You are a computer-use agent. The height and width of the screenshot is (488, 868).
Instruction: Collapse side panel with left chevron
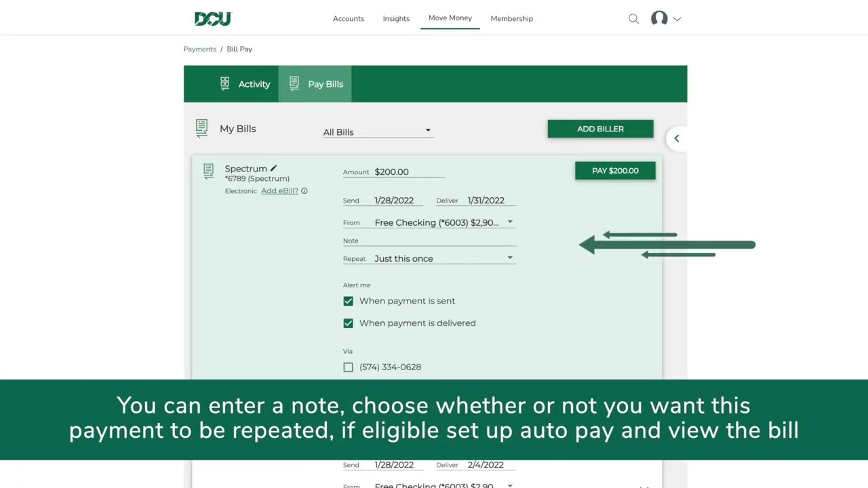click(x=676, y=138)
